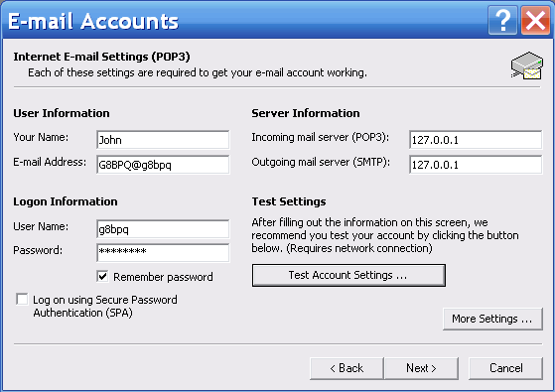Uncheck the Remember password checkbox
This screenshot has width=555, height=392.
click(x=102, y=276)
